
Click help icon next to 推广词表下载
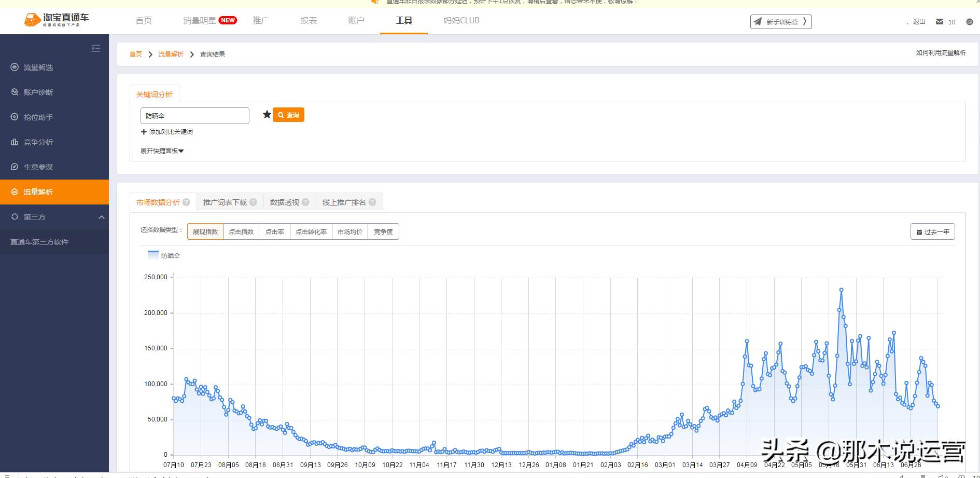(253, 202)
